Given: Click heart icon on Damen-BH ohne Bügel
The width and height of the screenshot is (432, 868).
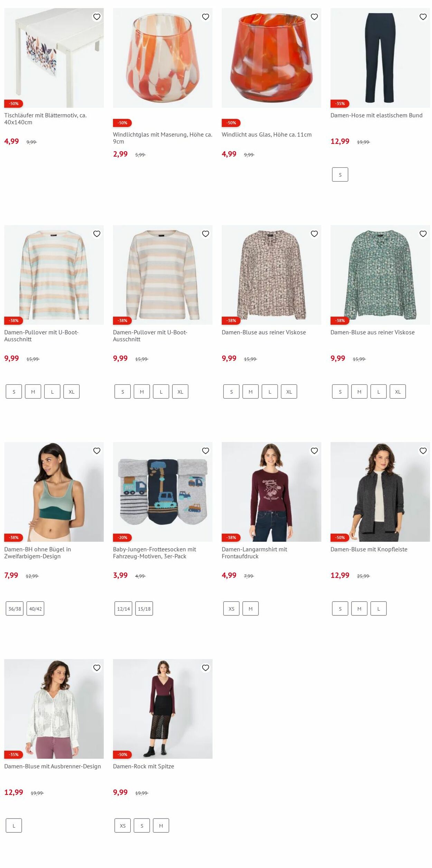Looking at the screenshot, I should coord(97,451).
